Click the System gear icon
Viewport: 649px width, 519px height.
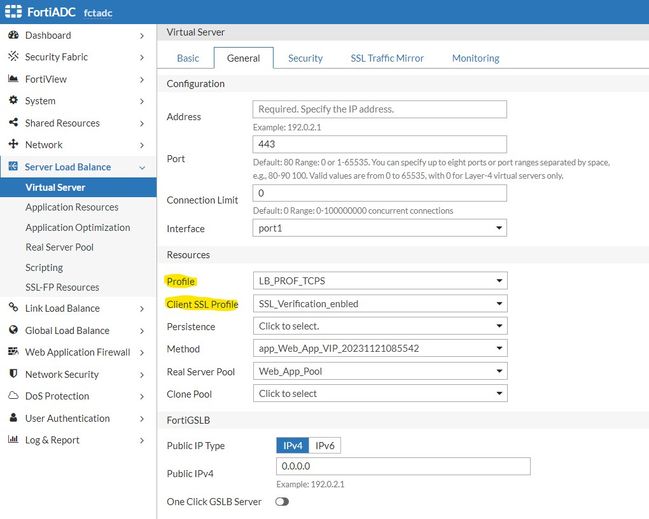click(13, 101)
